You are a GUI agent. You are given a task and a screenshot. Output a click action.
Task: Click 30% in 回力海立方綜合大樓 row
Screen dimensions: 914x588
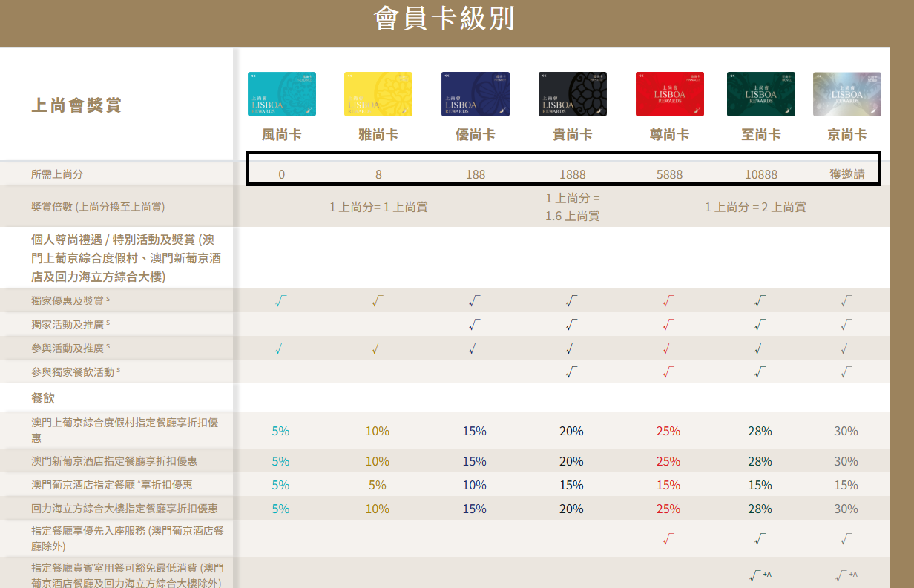pos(846,509)
